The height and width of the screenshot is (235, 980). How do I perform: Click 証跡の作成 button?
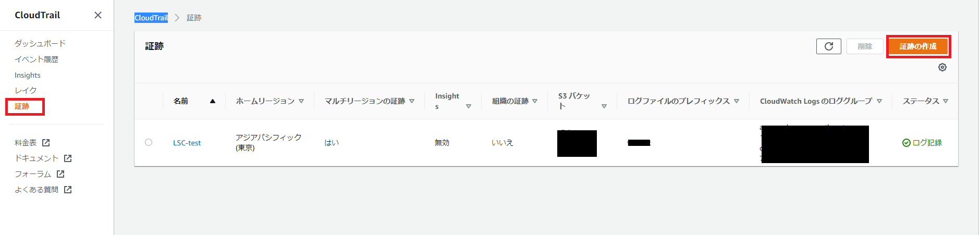918,46
